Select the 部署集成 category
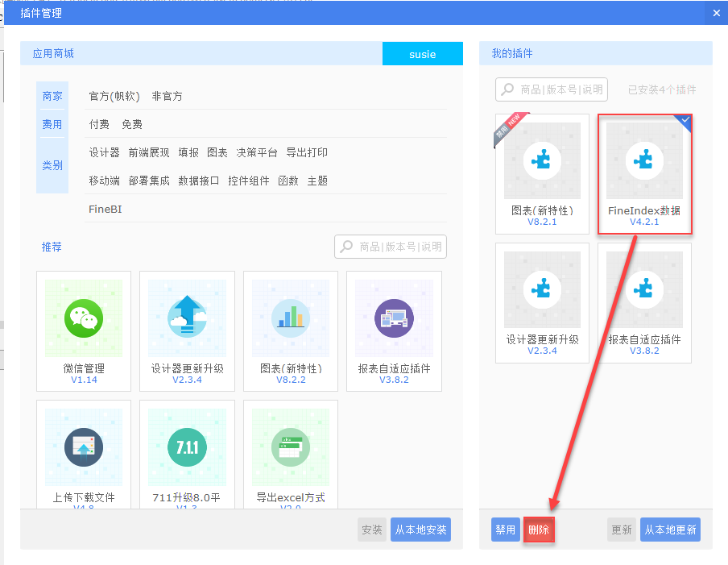This screenshot has height=565, width=728. click(x=149, y=181)
